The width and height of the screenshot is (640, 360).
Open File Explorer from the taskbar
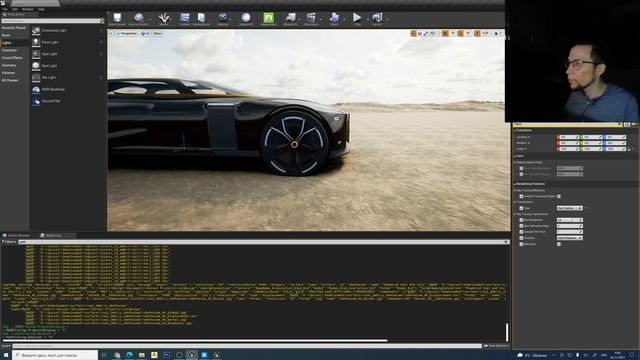tap(142, 355)
